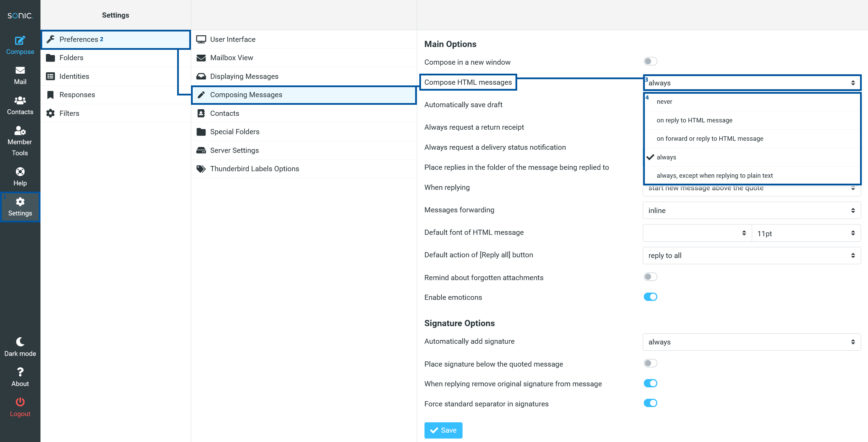This screenshot has height=442, width=868.
Task: Click the 'Signature Options' heading
Action: click(x=459, y=323)
